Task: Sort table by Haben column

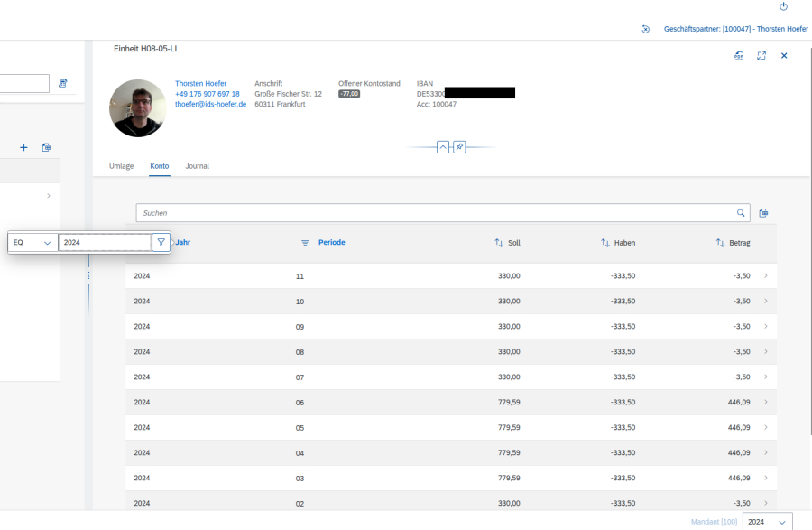Action: (x=618, y=243)
